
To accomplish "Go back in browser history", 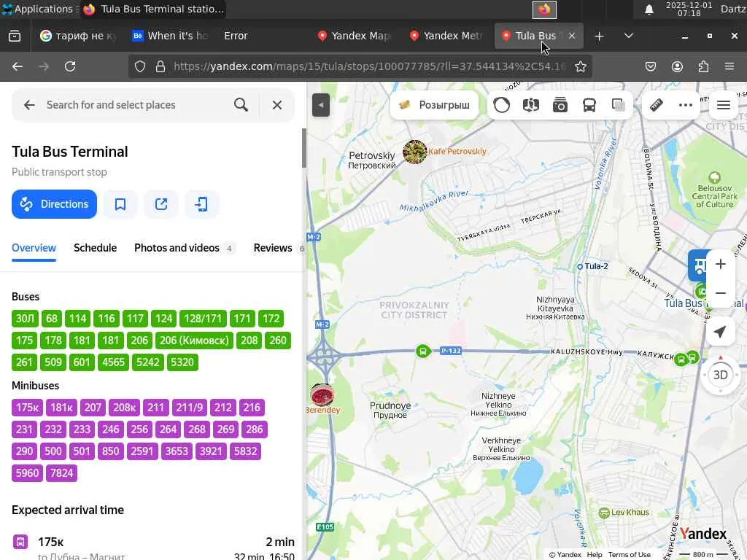I will [18, 66].
